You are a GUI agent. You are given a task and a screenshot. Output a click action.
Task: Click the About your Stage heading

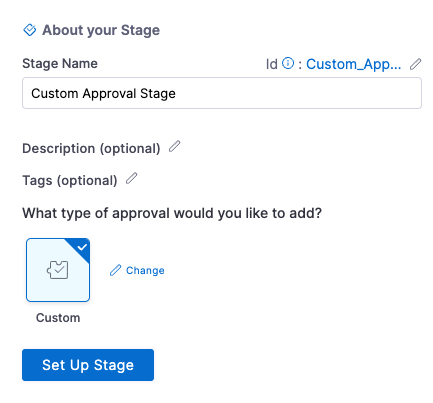(x=101, y=30)
